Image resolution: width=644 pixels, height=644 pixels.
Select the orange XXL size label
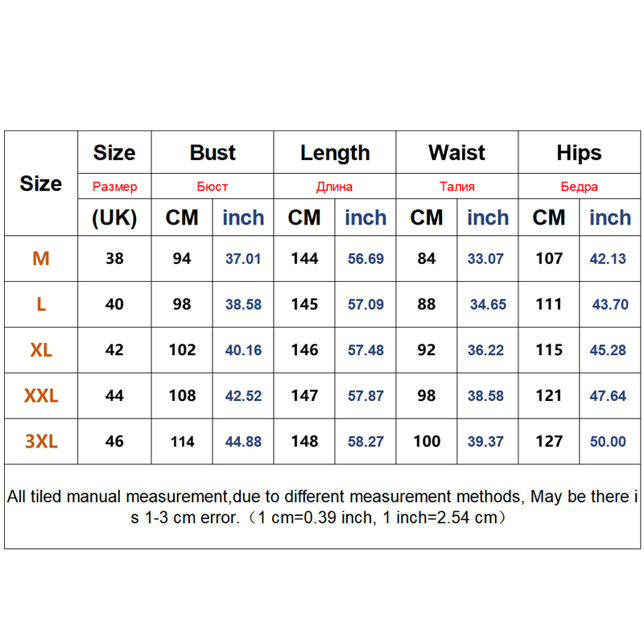pos(41,396)
